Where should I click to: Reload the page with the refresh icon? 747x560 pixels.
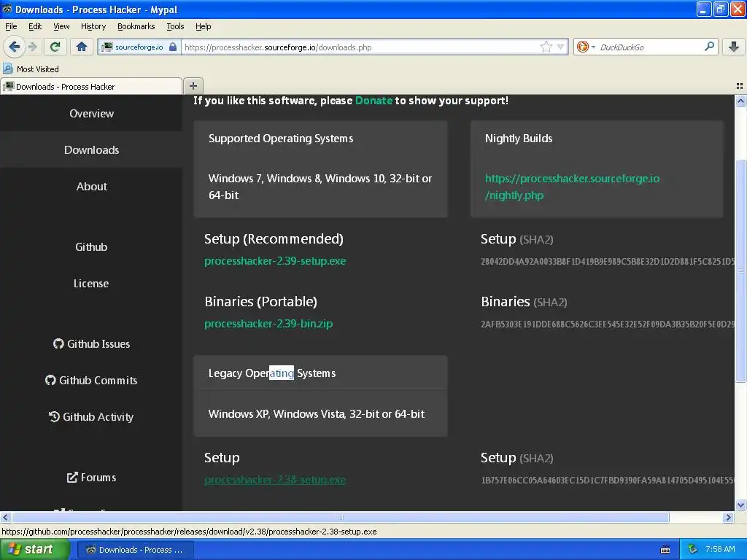pos(55,47)
